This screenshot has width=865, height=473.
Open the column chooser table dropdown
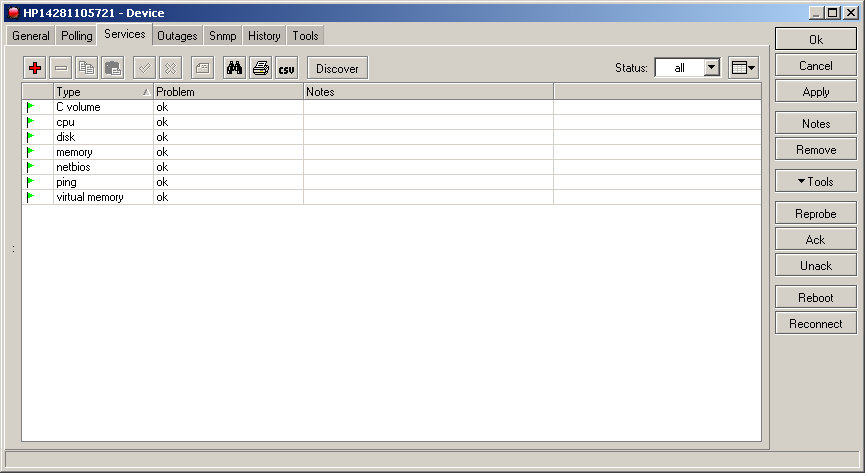743,67
